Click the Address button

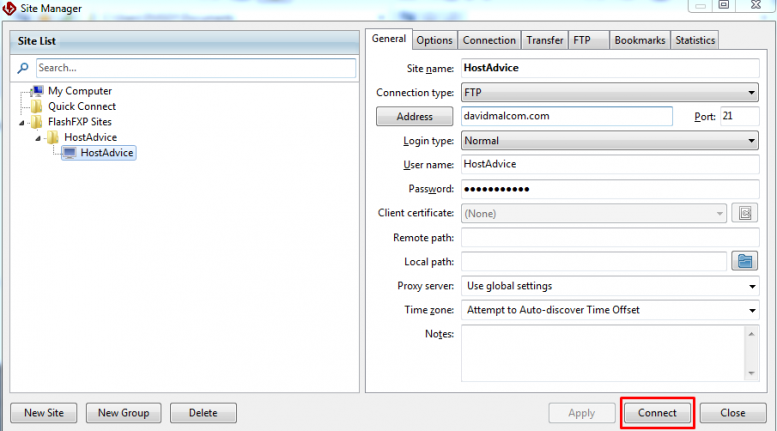click(x=414, y=117)
